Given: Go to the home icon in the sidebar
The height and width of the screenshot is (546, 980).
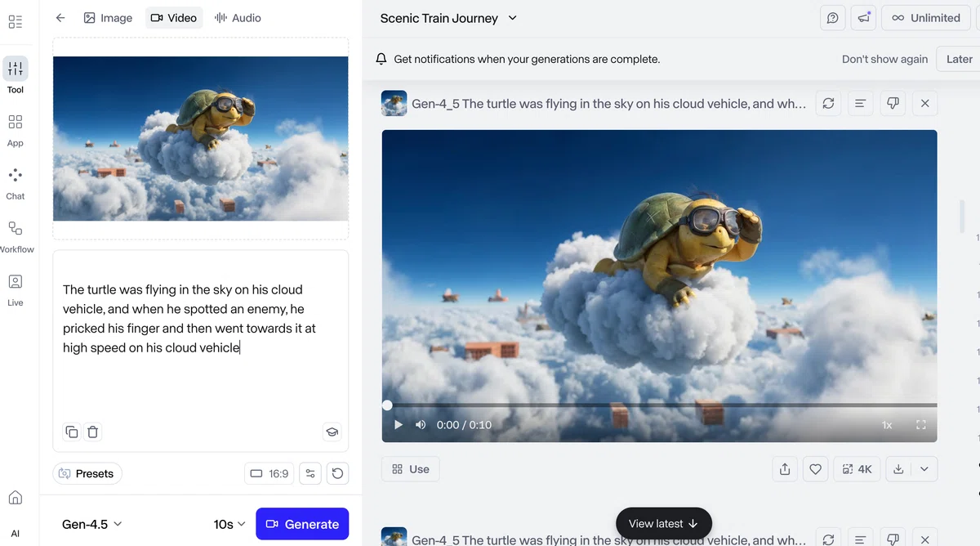Looking at the screenshot, I should tap(16, 498).
